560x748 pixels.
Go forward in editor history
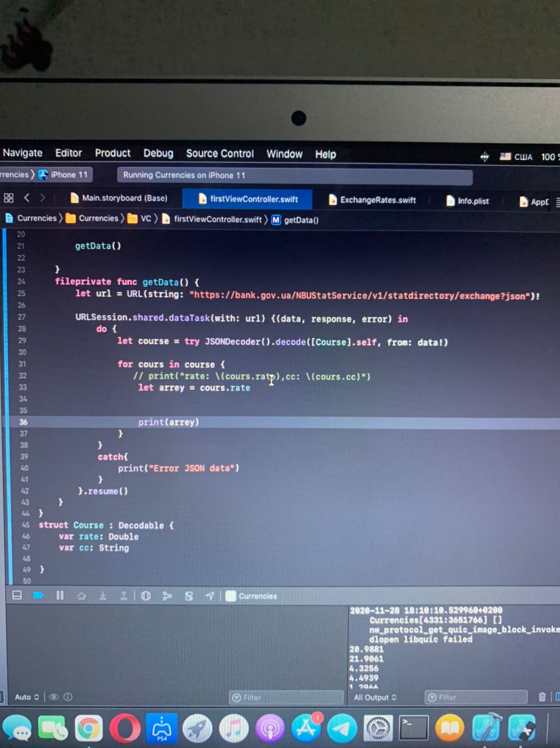pyautogui.click(x=43, y=198)
